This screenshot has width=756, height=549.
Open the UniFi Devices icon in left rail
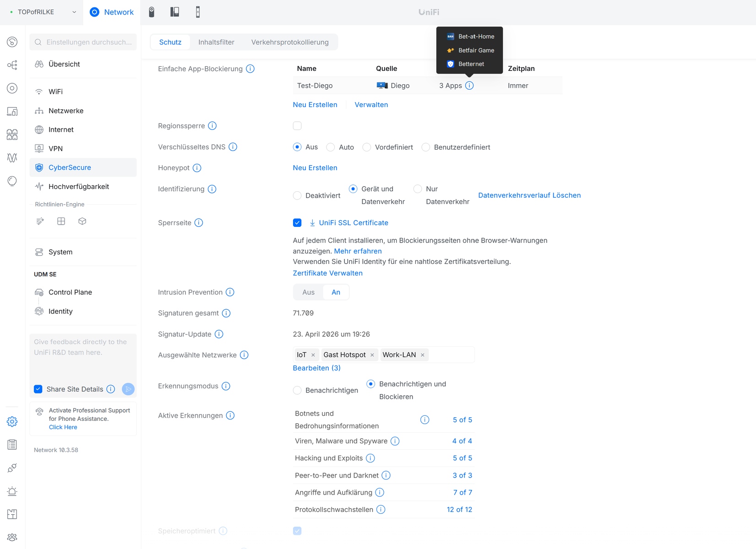12,88
